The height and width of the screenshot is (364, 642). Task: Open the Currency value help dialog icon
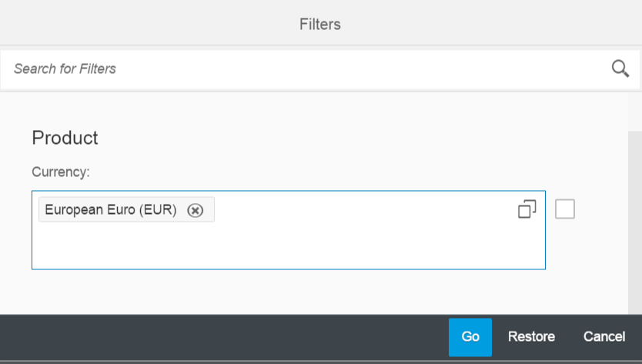(527, 209)
